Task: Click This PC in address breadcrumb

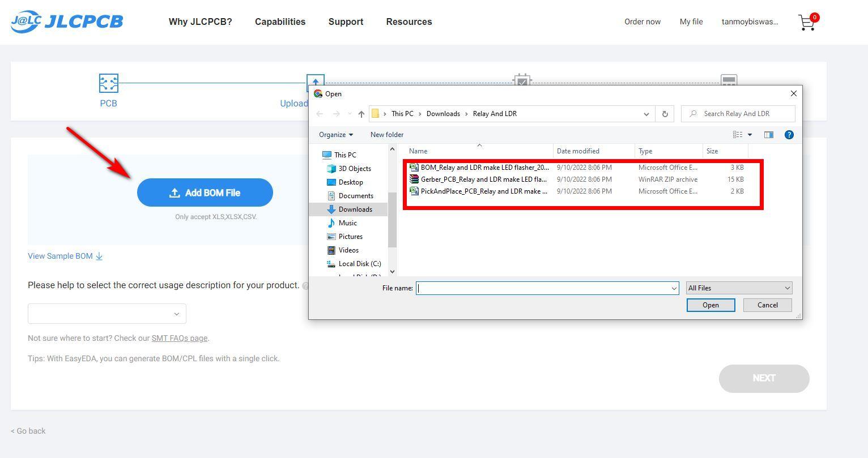Action: 402,114
